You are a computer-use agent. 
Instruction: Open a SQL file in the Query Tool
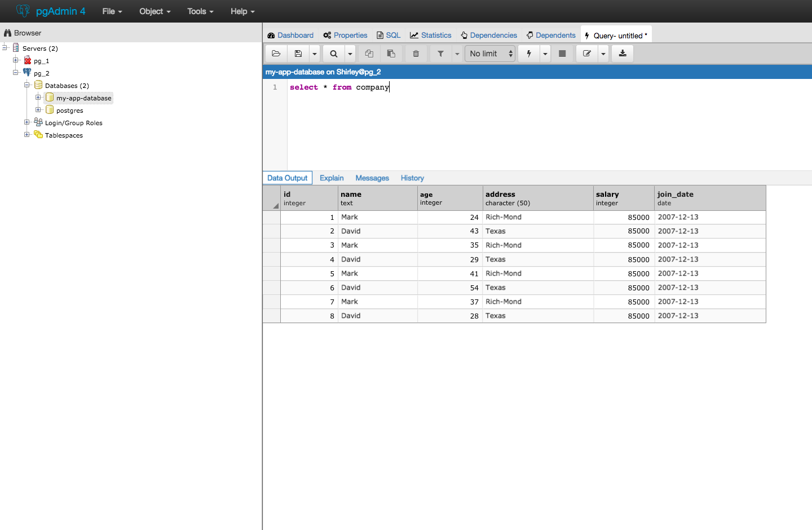276,53
